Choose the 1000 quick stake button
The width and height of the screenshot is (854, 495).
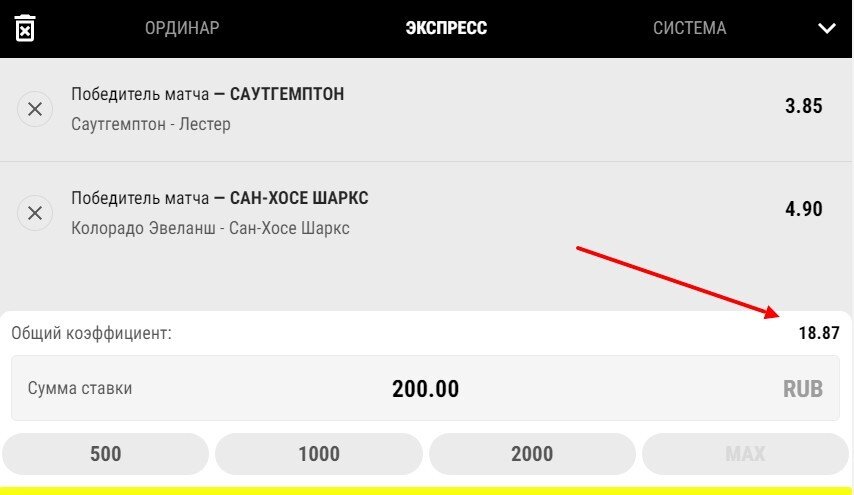pos(319,454)
